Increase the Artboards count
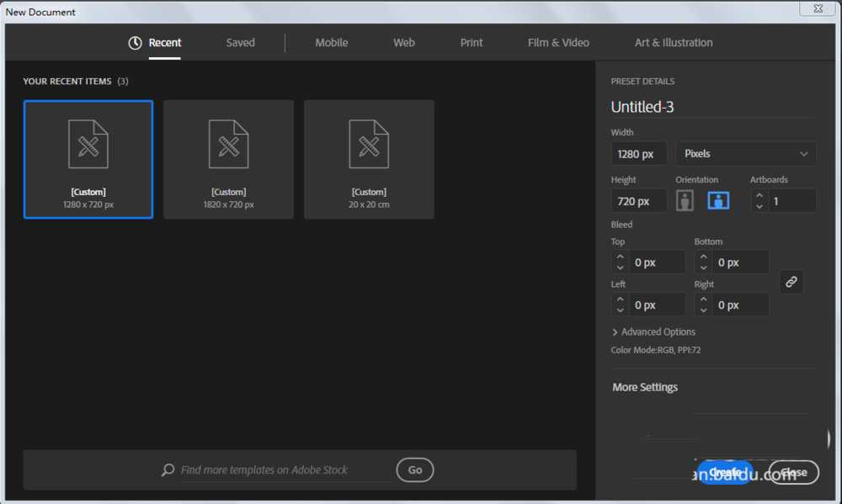The image size is (842, 504). coord(759,196)
